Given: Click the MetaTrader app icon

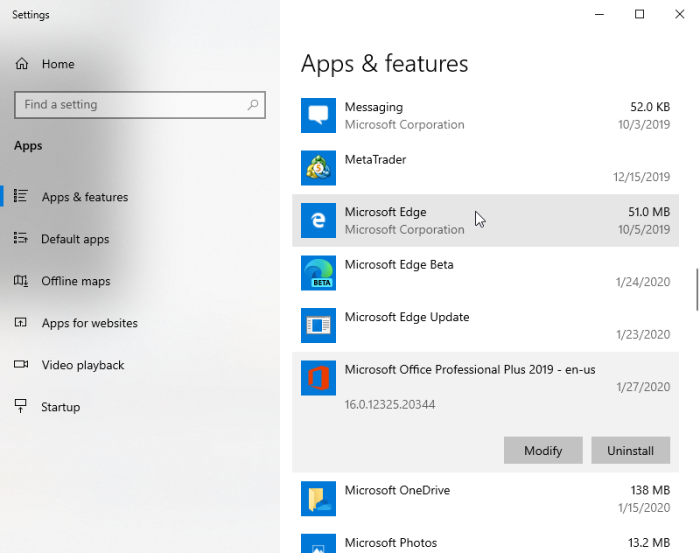Looking at the screenshot, I should (x=318, y=168).
